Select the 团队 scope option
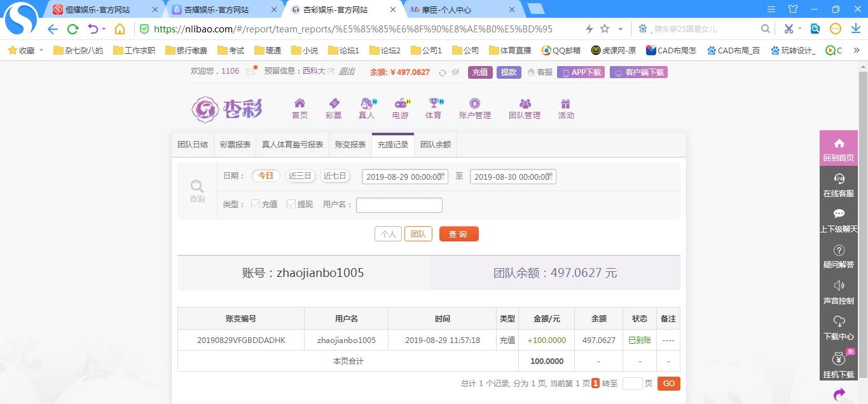868x404 pixels. [418, 234]
